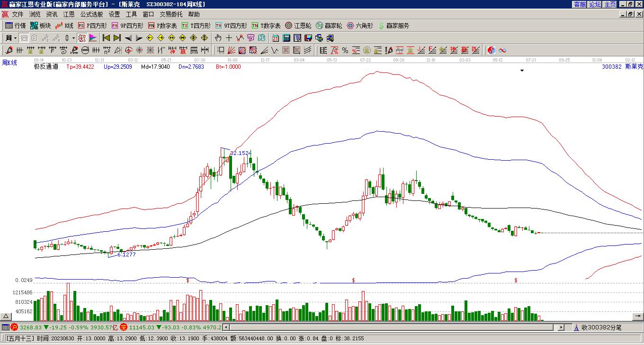
Task: Open the calendar icon
Action: click(x=276, y=38)
